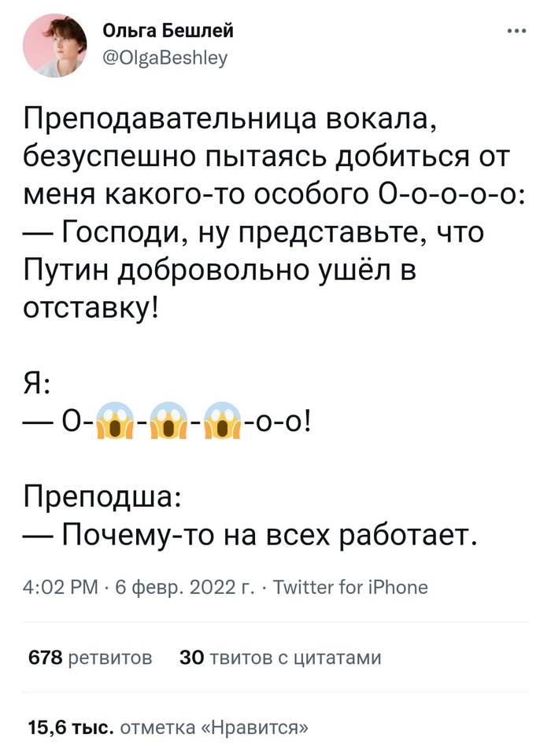Click the line Почему-то на всех работает
551x756 pixels.
[x=252, y=536]
